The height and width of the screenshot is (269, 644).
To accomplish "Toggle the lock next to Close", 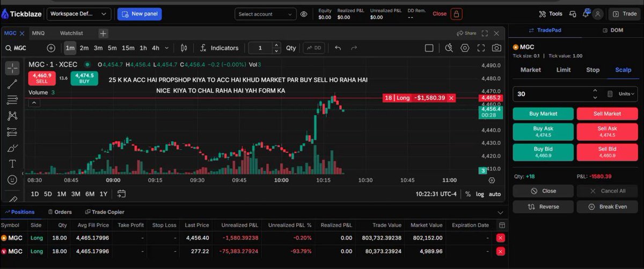I will click(456, 14).
